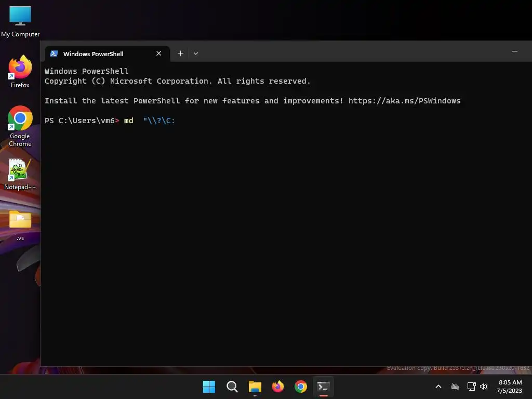
Task: Close the Windows PowerShell tab
Action: click(158, 54)
